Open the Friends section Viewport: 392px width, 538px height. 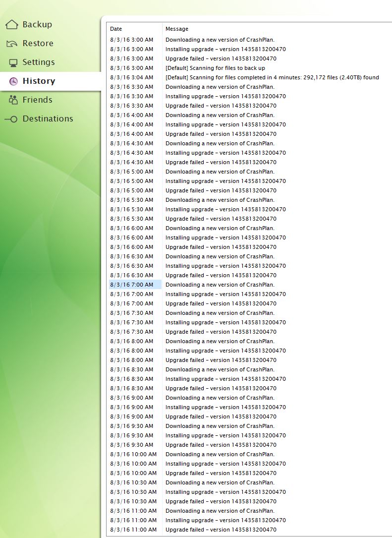tap(37, 100)
